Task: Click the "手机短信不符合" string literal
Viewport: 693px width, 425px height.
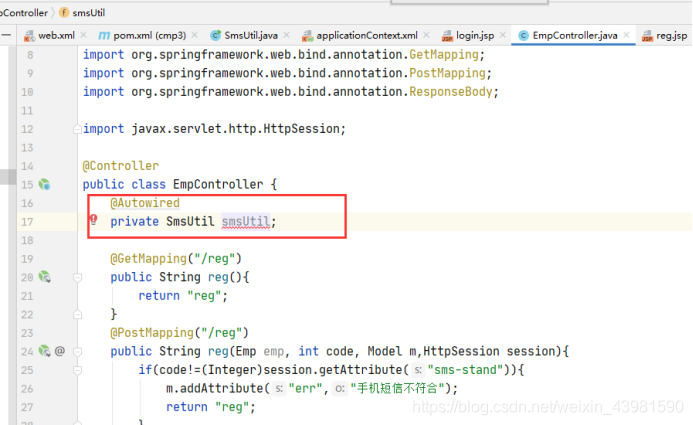Action: pyautogui.click(x=397, y=388)
